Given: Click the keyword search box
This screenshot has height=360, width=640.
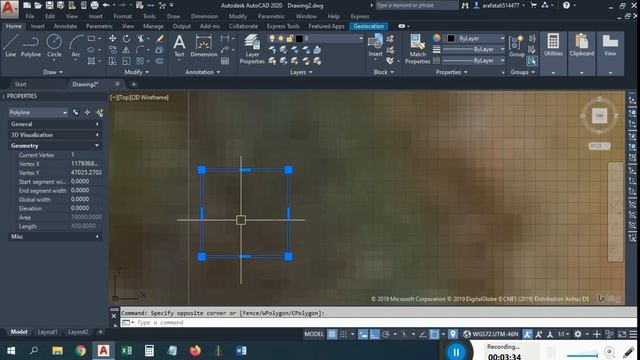Looking at the screenshot, I should 417,5.
